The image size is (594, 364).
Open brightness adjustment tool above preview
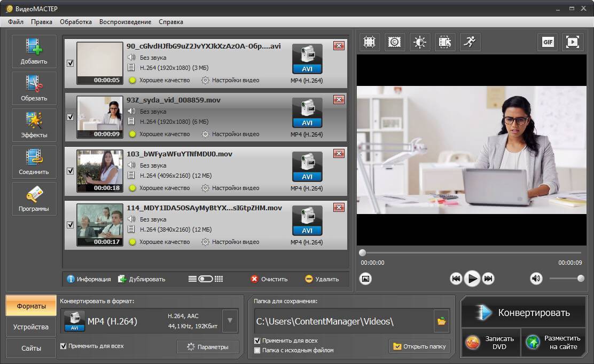pyautogui.click(x=420, y=42)
